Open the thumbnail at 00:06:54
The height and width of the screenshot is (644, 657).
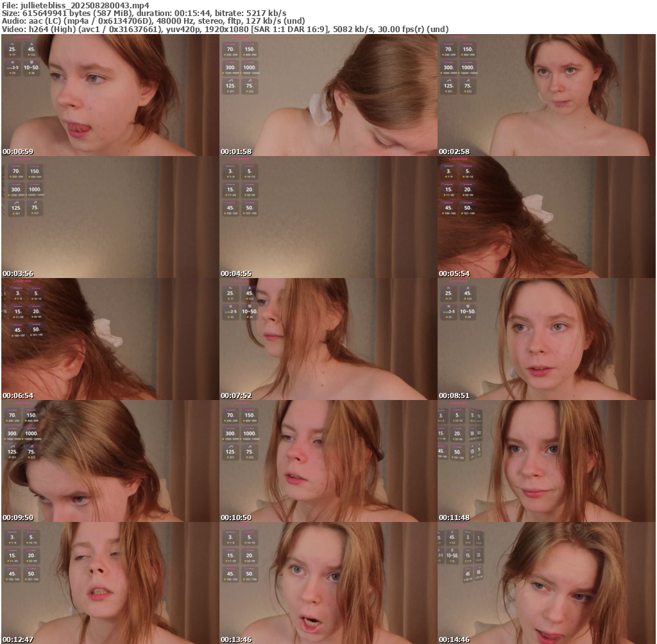point(110,339)
